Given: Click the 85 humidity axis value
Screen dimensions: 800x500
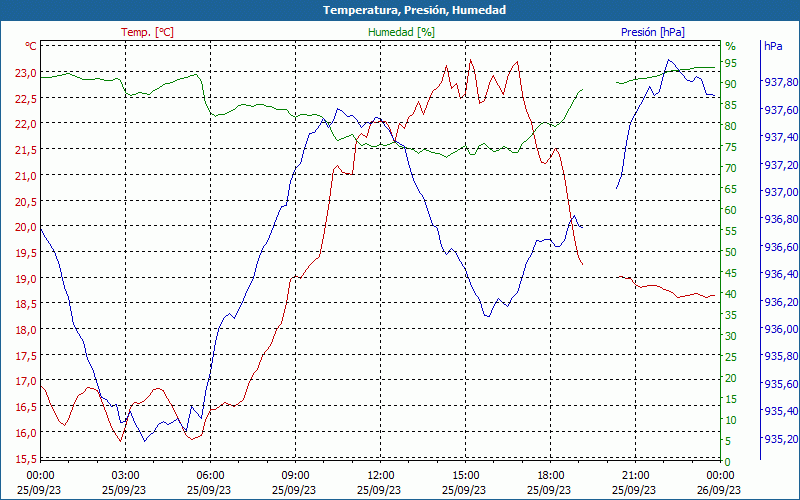Looking at the screenshot, I should click(731, 105).
